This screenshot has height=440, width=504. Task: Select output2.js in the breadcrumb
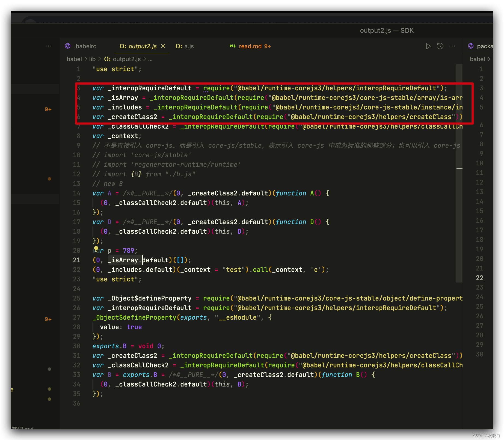pos(127,59)
